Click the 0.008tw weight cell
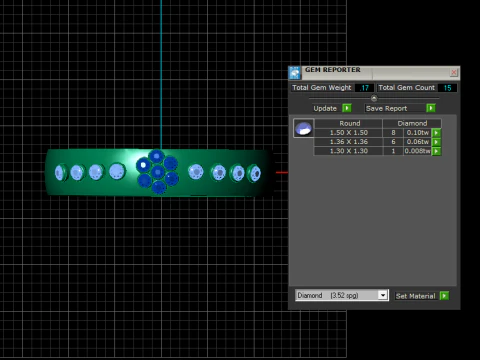Image resolution: width=480 pixels, height=360 pixels. [418, 151]
